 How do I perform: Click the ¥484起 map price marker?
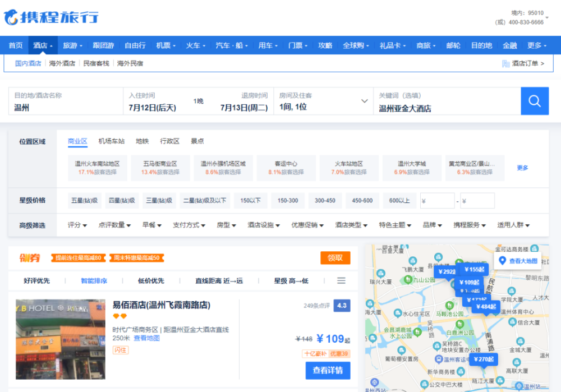(486, 307)
